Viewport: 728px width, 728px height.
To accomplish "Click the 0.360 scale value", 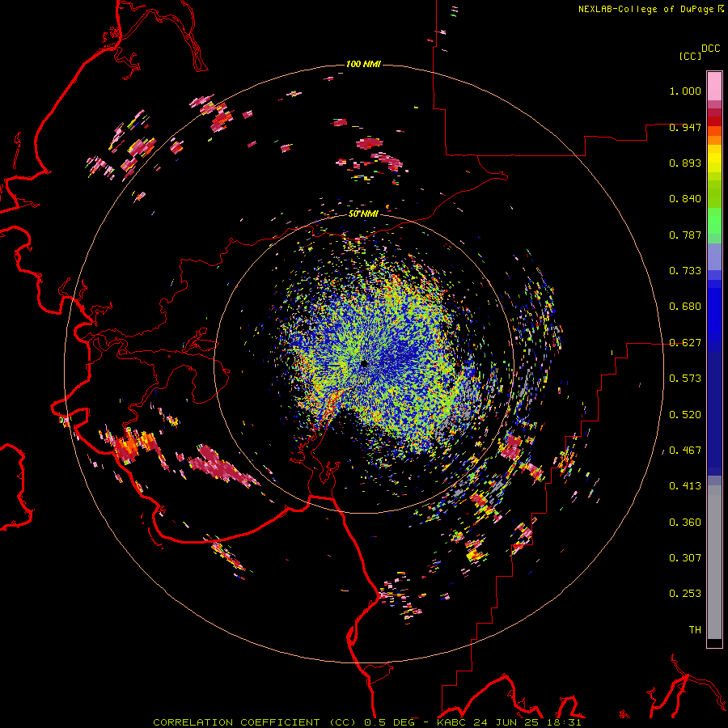I will coord(685,523).
